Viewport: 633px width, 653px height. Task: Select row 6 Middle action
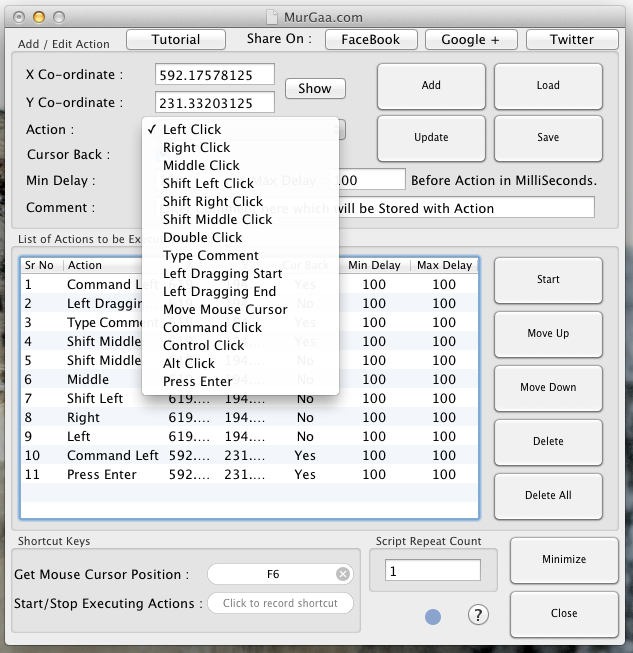tap(249, 379)
